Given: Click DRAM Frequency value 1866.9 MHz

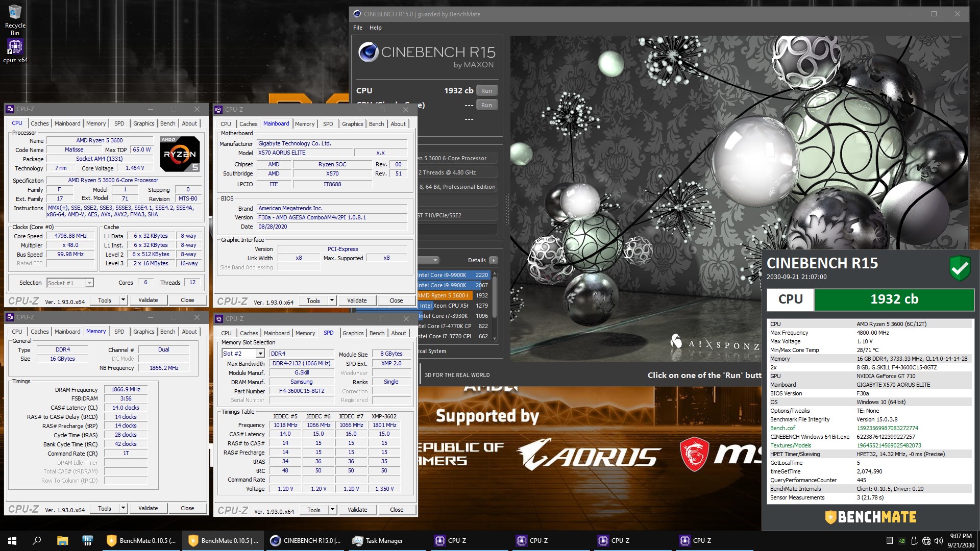Looking at the screenshot, I should pos(126,389).
